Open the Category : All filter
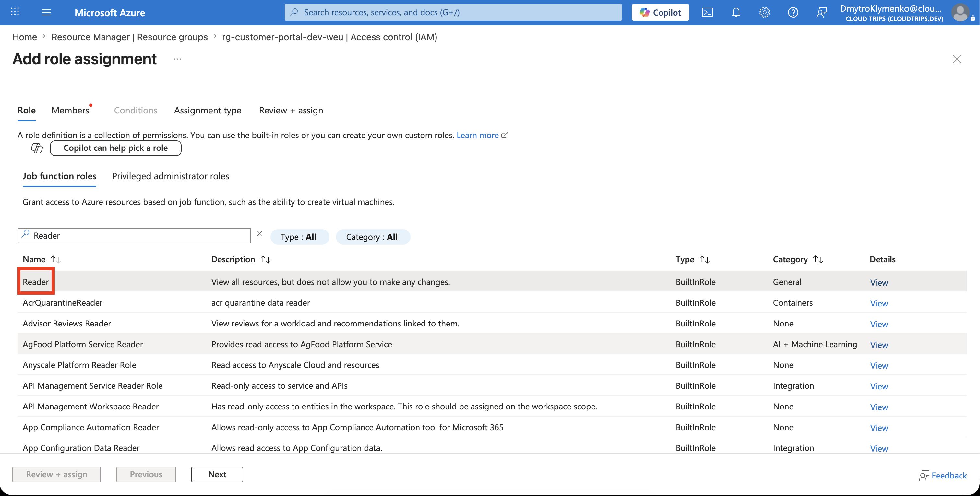The height and width of the screenshot is (496, 980). (x=373, y=237)
